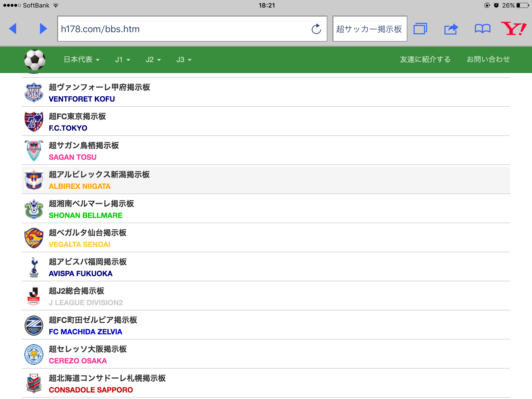
Task: Tap the Yahoo Y! logo icon
Action: [x=513, y=29]
